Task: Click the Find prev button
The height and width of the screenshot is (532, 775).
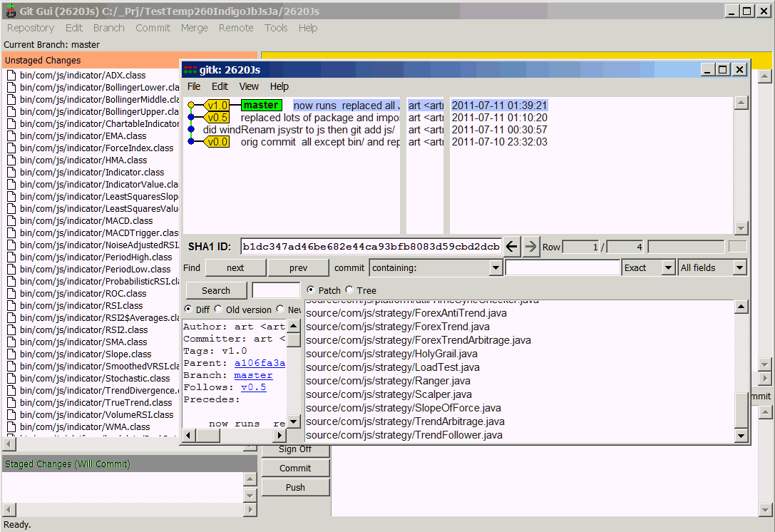Action: pos(298,267)
